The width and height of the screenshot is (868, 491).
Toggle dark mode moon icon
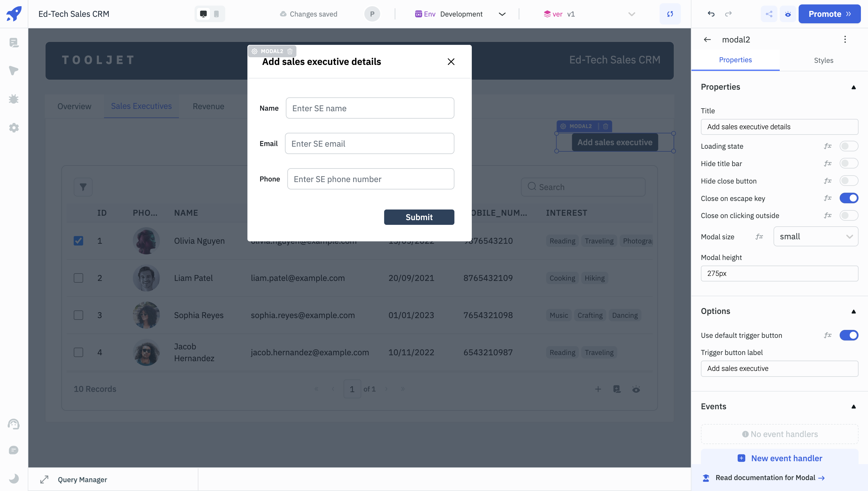14,478
